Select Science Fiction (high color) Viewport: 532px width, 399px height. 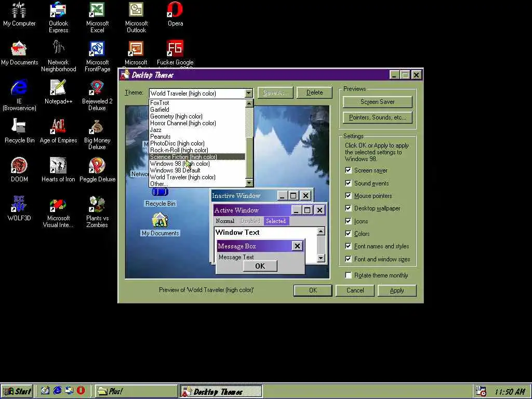click(197, 157)
